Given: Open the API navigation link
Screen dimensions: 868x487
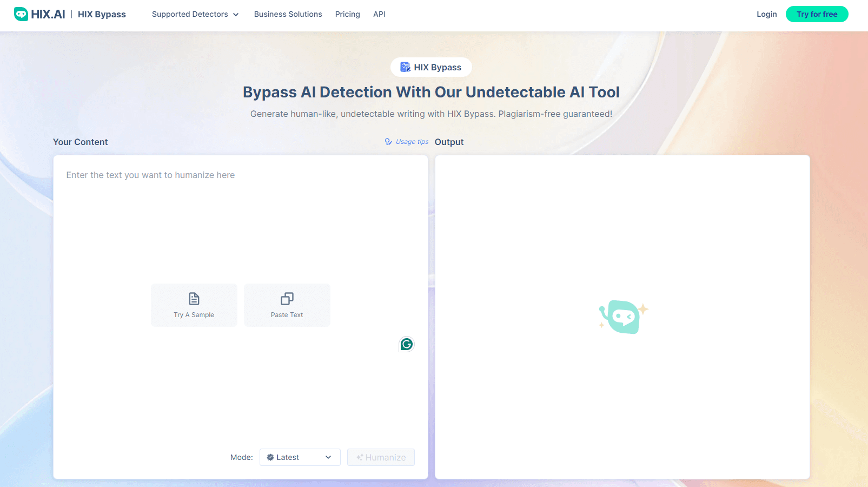Looking at the screenshot, I should coord(379,14).
